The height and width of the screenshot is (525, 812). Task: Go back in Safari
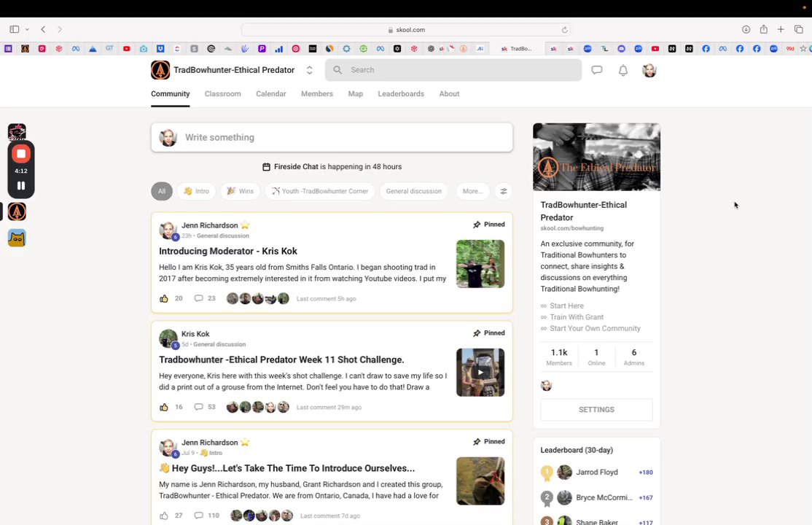click(44, 30)
